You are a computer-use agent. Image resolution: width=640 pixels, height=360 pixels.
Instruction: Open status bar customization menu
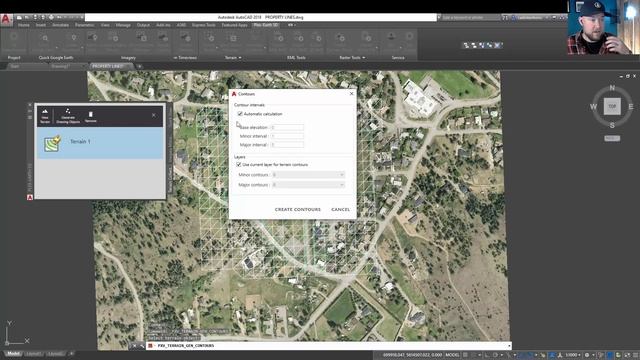click(x=635, y=355)
